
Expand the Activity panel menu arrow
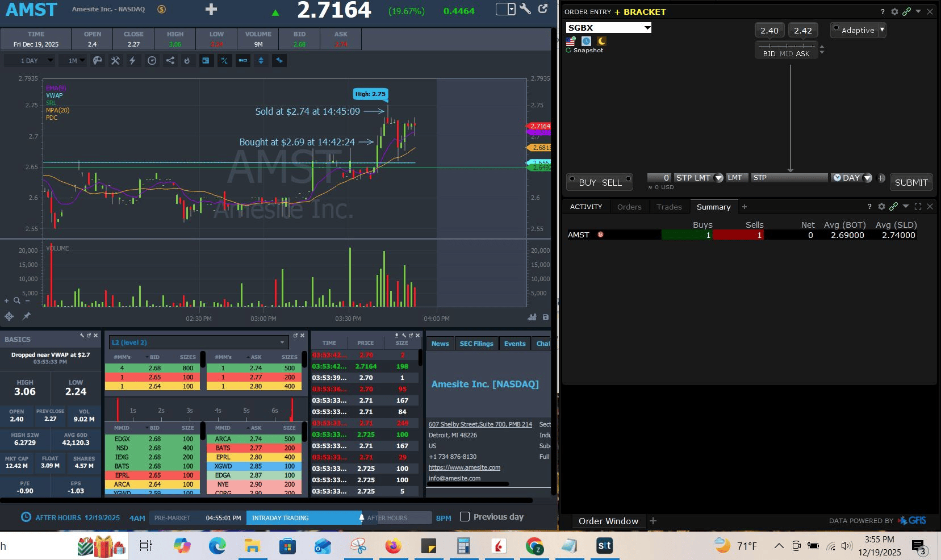pyautogui.click(x=906, y=207)
